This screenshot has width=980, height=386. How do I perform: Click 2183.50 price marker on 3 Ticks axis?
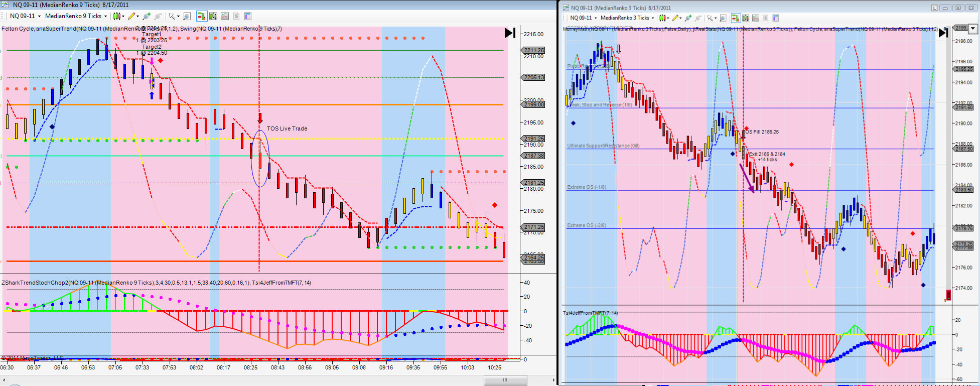coord(963,190)
